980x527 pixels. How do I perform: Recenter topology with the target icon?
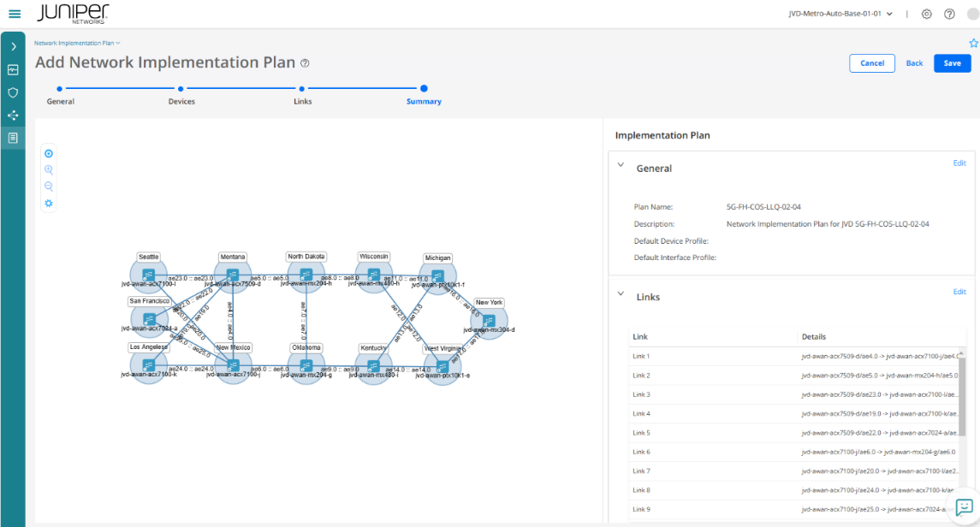49,154
